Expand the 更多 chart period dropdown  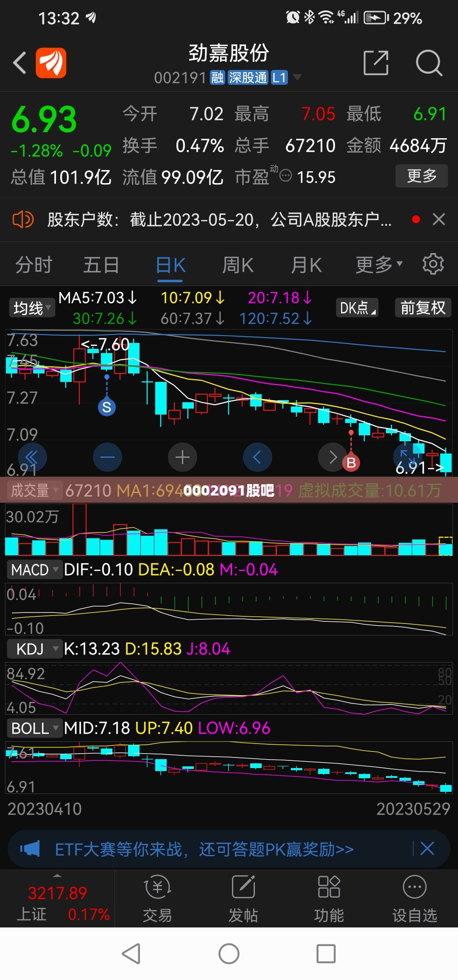pyautogui.click(x=379, y=265)
